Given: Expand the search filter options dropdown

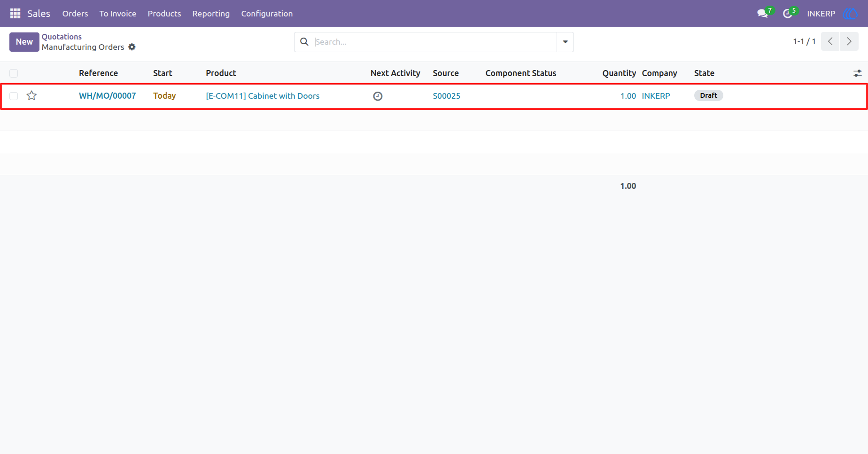Looking at the screenshot, I should tap(565, 42).
